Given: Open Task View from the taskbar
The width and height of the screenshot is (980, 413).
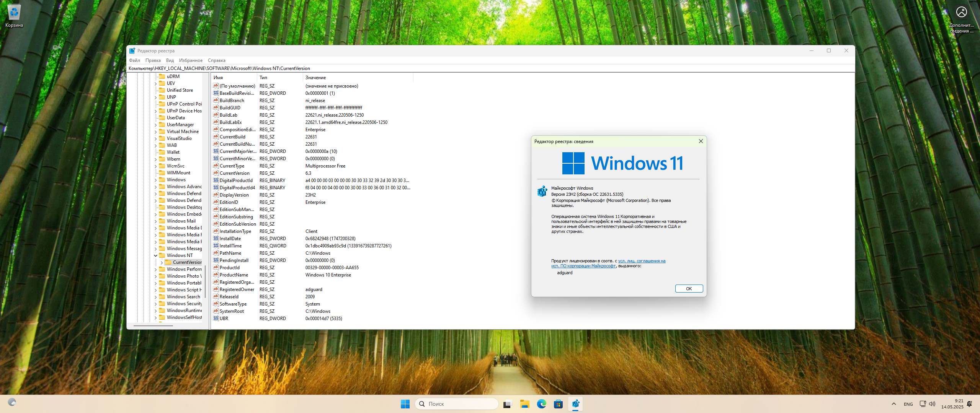Looking at the screenshot, I should click(508, 404).
